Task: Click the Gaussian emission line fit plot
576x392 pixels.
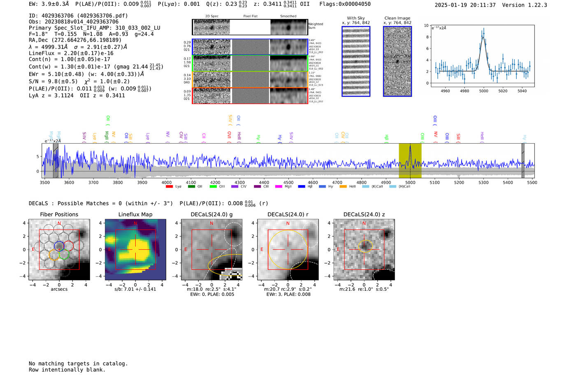Action: point(482,56)
